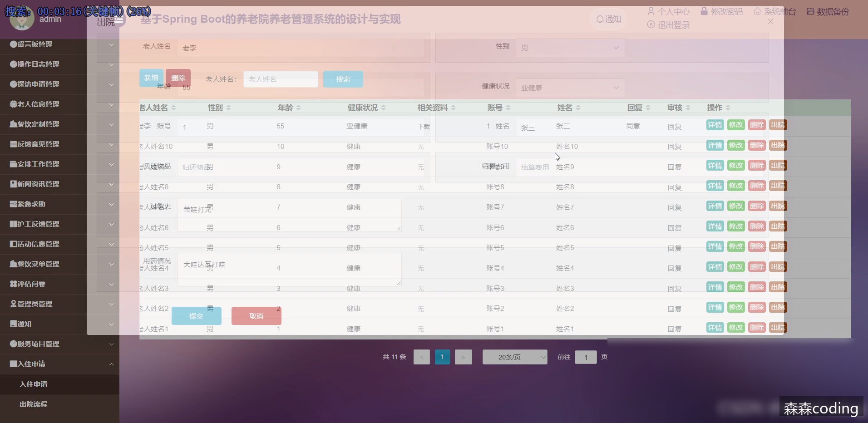Click the 搜索 button
This screenshot has width=868, height=423.
pyautogui.click(x=343, y=79)
